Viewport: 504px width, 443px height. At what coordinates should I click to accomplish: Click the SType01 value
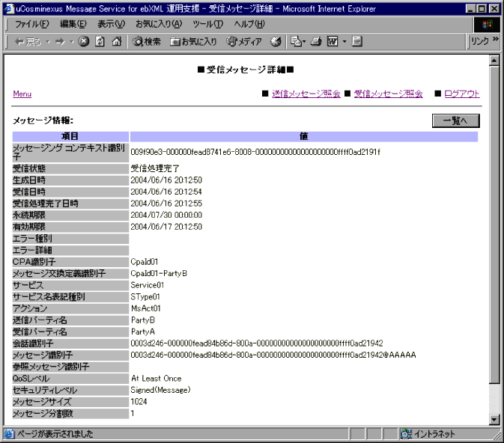tap(145, 297)
